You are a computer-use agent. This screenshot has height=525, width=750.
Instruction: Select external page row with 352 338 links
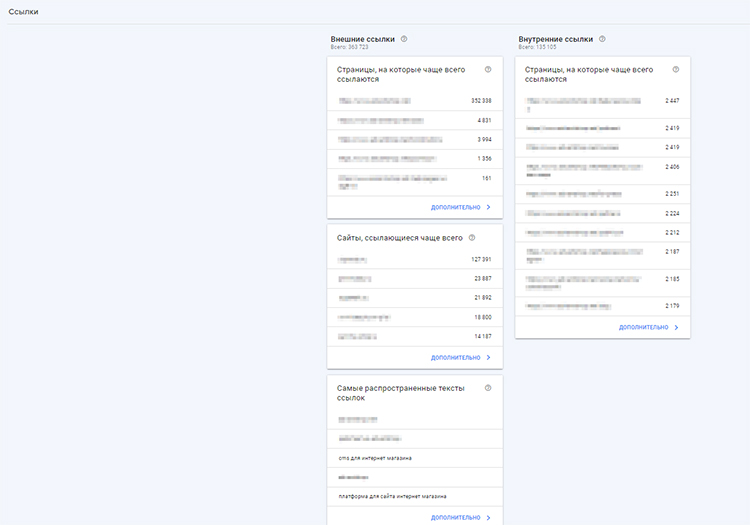(x=414, y=101)
